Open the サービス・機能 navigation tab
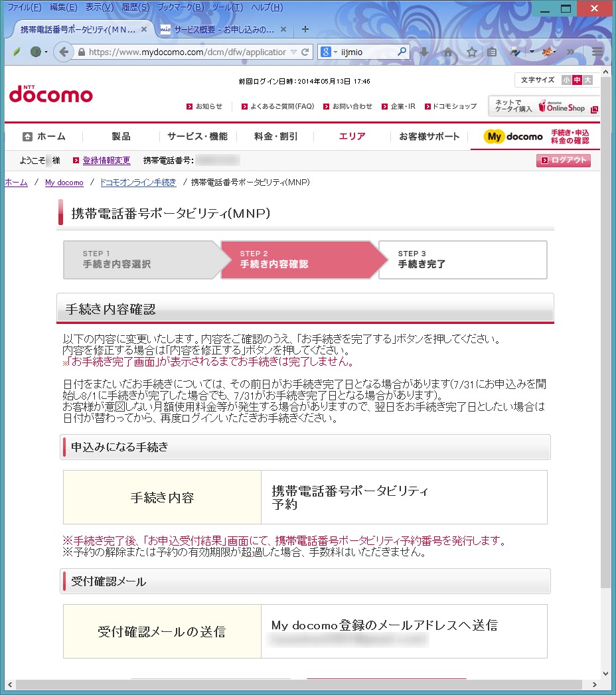616x695 pixels. coord(198,137)
